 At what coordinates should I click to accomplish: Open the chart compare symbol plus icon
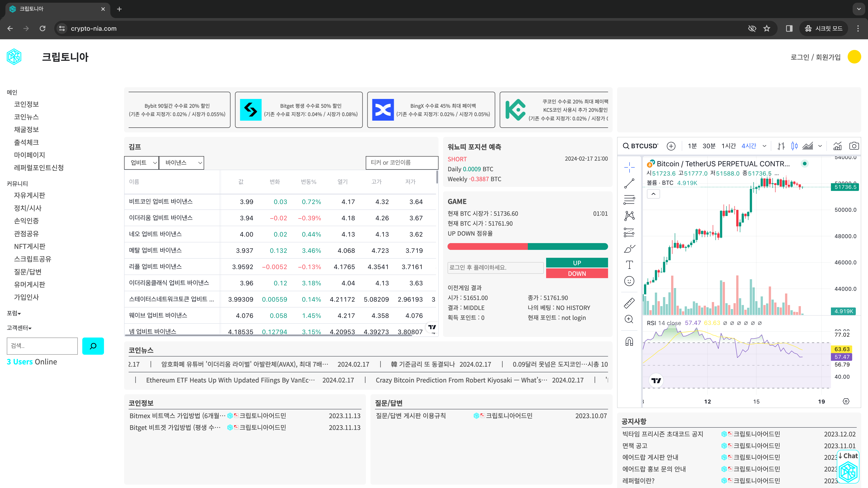pos(671,146)
